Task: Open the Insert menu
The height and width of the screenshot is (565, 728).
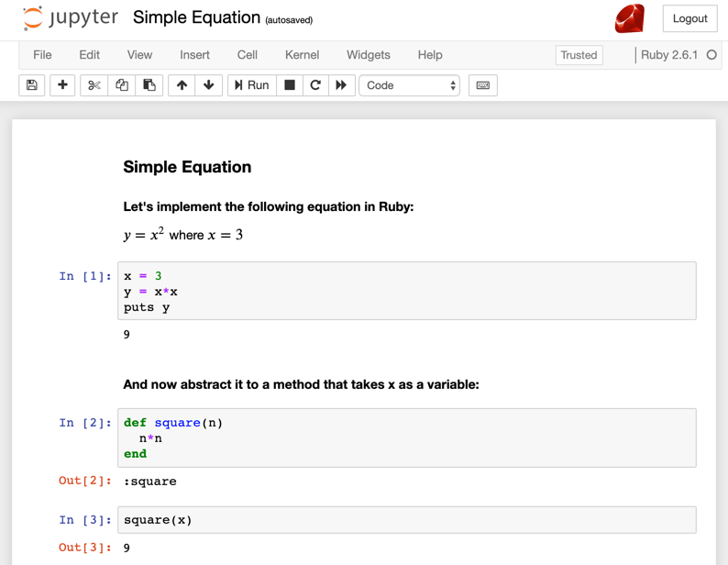Action: [x=194, y=55]
